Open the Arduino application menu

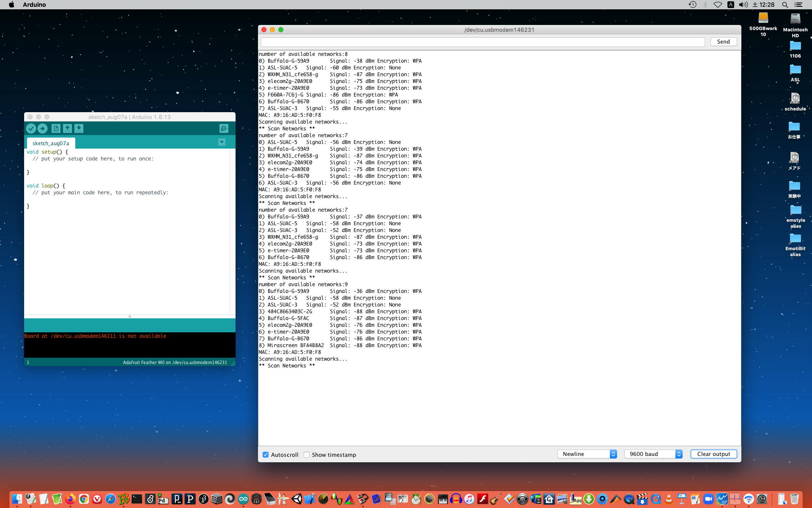coord(34,5)
